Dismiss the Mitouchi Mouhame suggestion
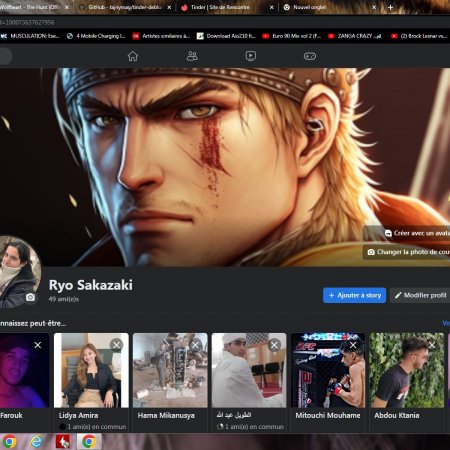 [x=353, y=345]
